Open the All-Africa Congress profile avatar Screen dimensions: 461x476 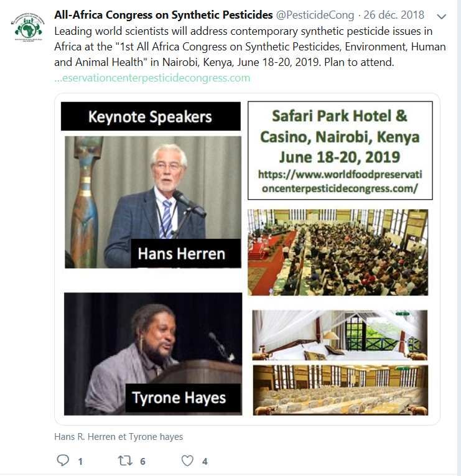(28, 27)
